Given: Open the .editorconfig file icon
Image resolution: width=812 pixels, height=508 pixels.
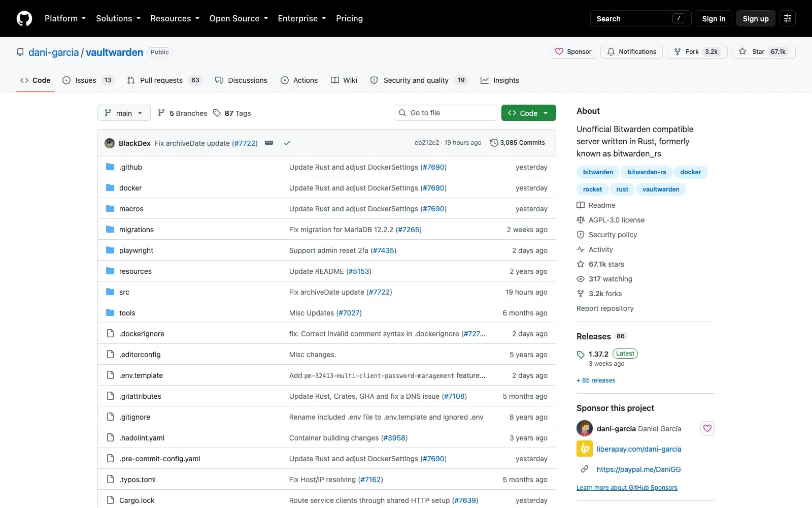Looking at the screenshot, I should 110,354.
